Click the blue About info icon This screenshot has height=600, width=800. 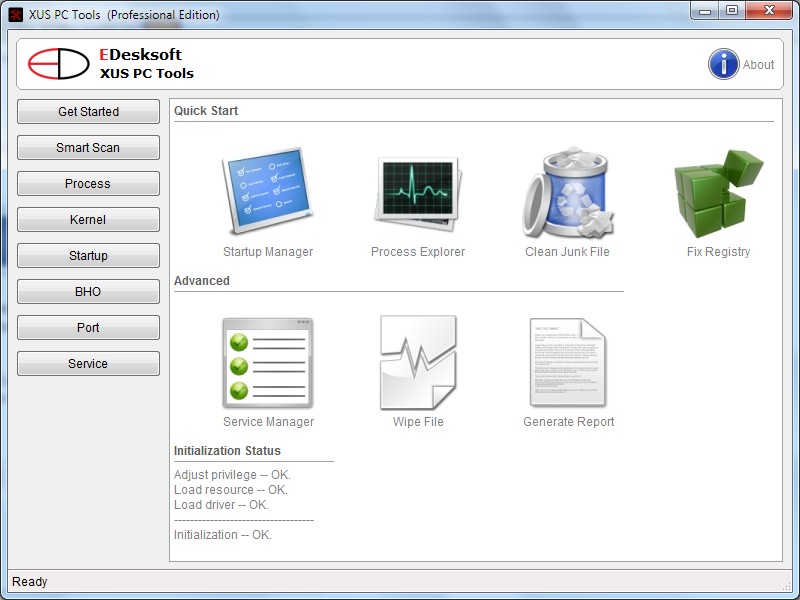pyautogui.click(x=724, y=64)
